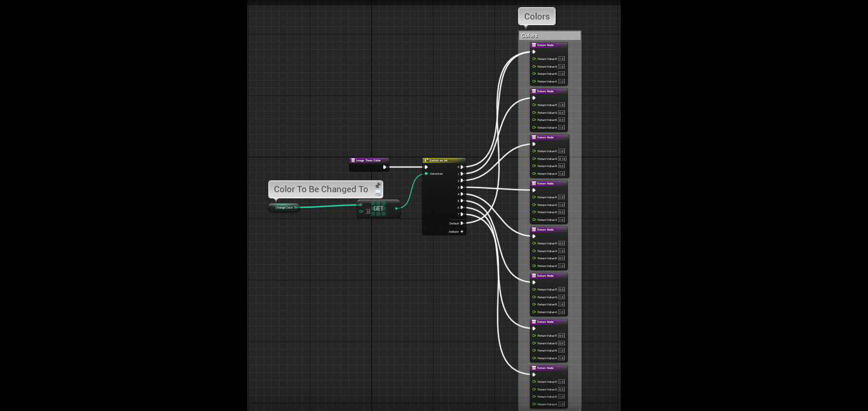The width and height of the screenshot is (868, 411).
Task: Select the bottommost Return Node header
Action: 549,368
